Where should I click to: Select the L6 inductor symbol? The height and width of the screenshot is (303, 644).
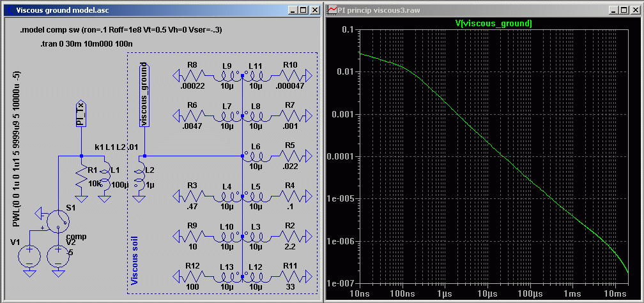point(256,156)
